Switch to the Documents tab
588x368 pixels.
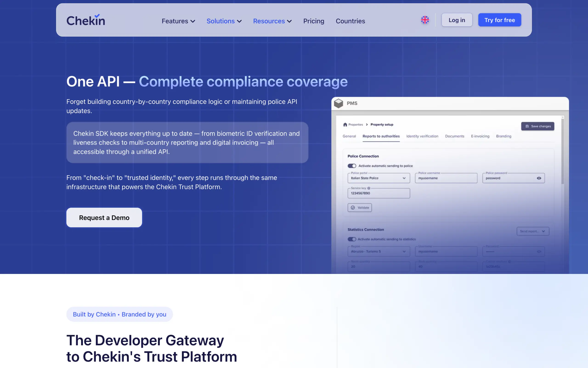coord(455,136)
